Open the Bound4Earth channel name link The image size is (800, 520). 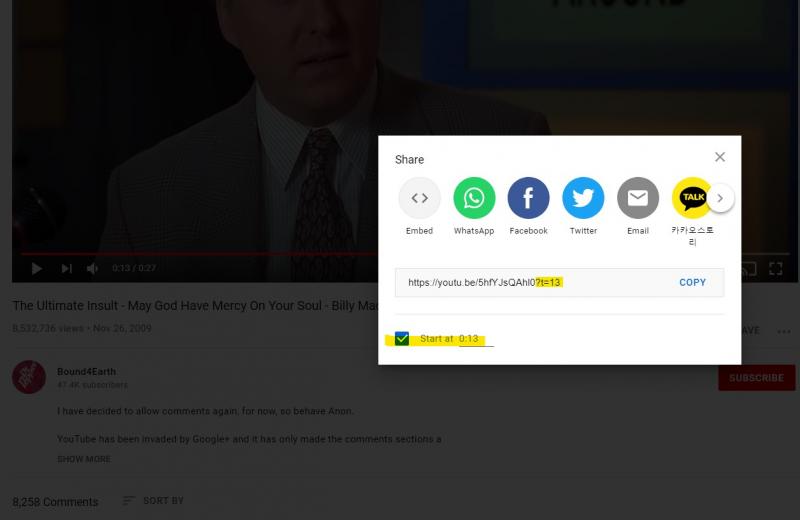click(x=86, y=372)
